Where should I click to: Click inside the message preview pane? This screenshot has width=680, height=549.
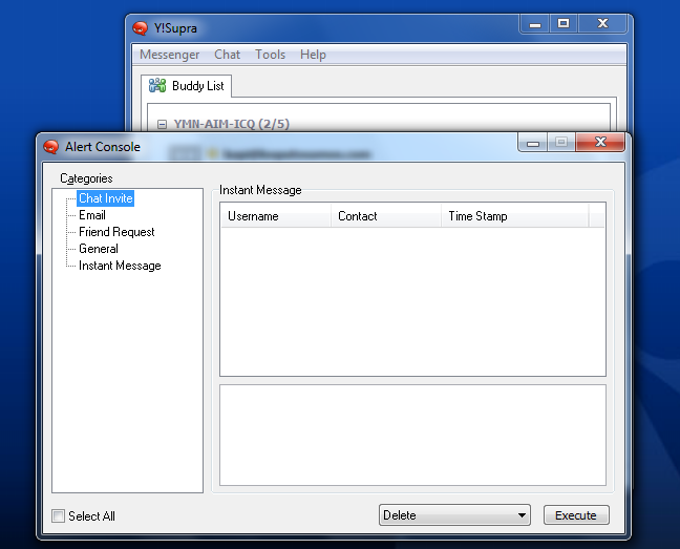point(412,435)
